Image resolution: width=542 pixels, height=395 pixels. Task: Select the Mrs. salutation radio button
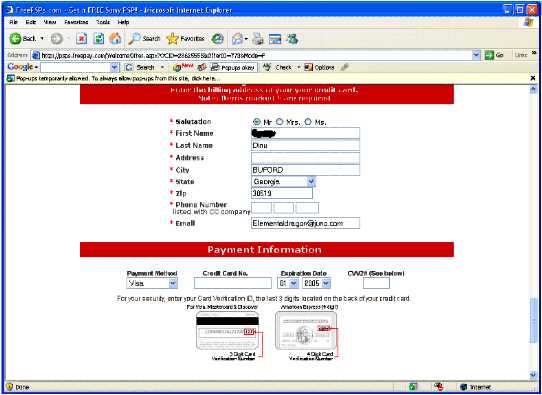coord(279,122)
